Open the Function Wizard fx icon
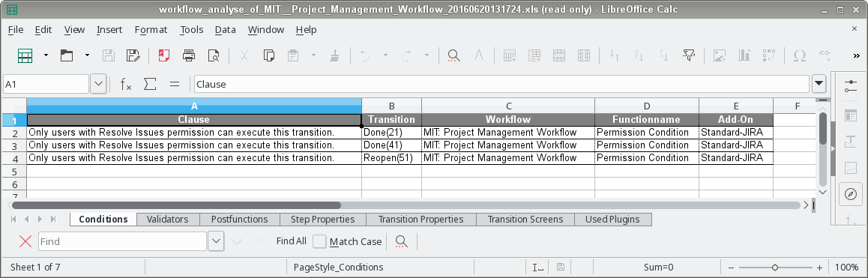Viewport: 868px width, 278px height. click(126, 84)
